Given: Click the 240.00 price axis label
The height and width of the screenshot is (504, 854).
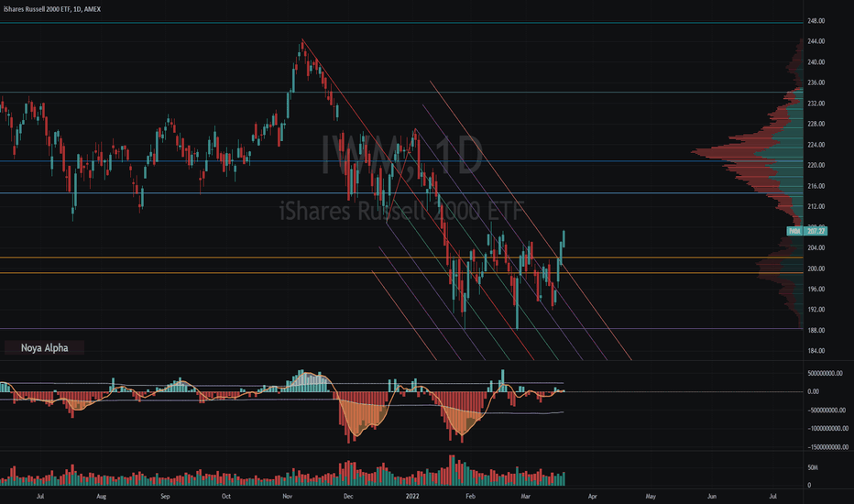Looking at the screenshot, I should coord(816,62).
